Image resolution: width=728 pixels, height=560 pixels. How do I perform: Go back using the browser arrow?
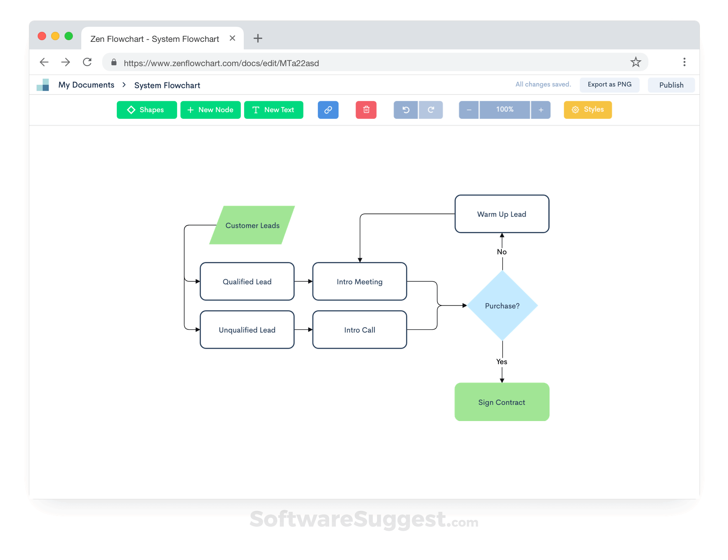coord(44,62)
